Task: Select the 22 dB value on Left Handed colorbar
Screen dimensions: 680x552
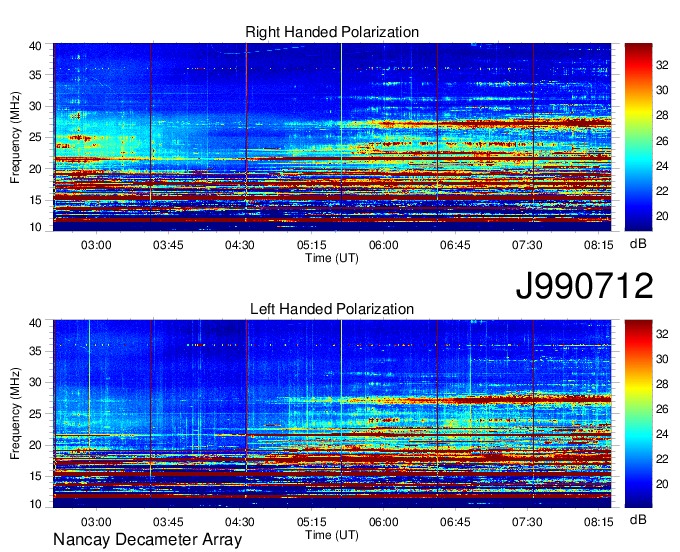Action: tap(662, 459)
